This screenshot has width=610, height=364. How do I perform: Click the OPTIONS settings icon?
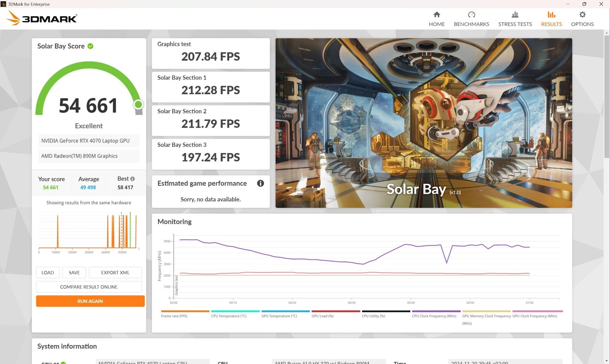point(582,14)
